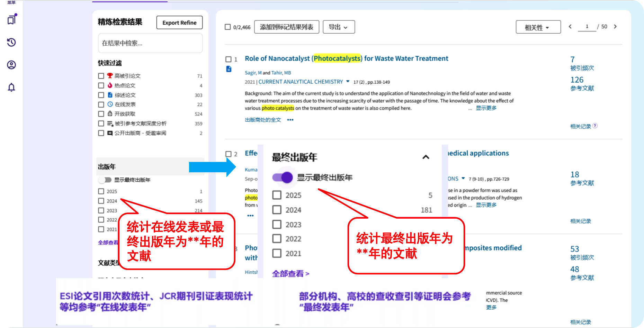Open author link Sagir, M
The height and width of the screenshot is (328, 644).
click(253, 73)
